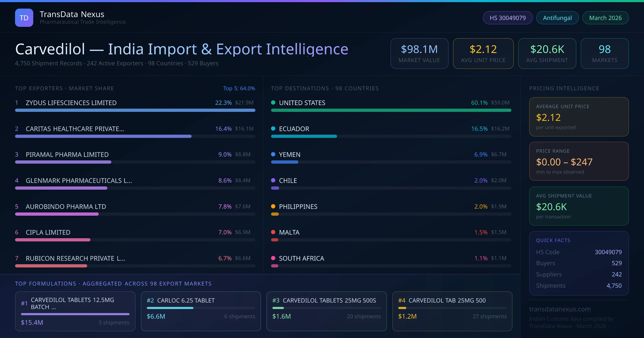Open the Market Value stat card

419,53
